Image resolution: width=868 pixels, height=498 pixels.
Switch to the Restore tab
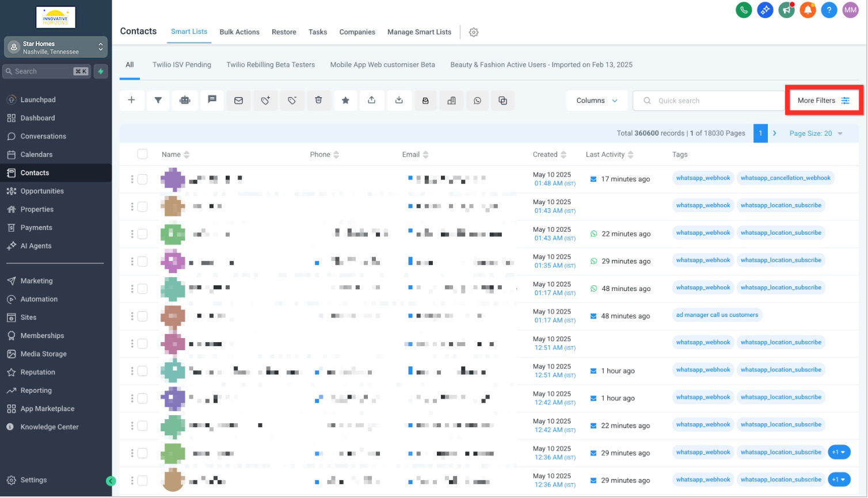pos(284,32)
